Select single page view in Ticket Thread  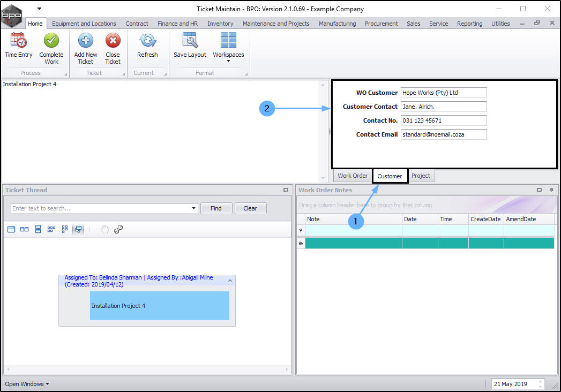pos(11,229)
